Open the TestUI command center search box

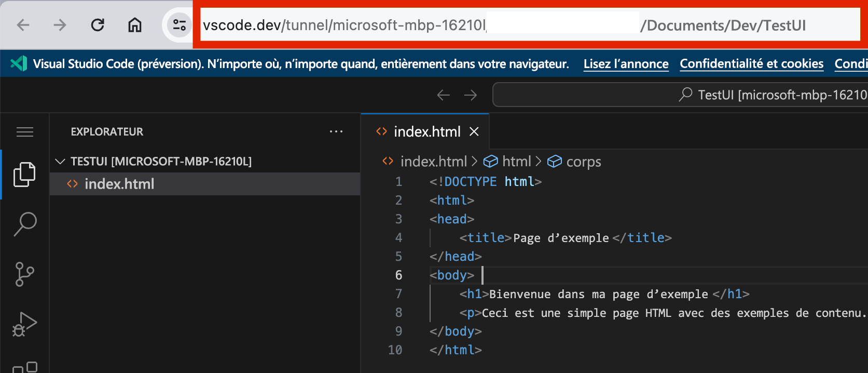point(680,95)
